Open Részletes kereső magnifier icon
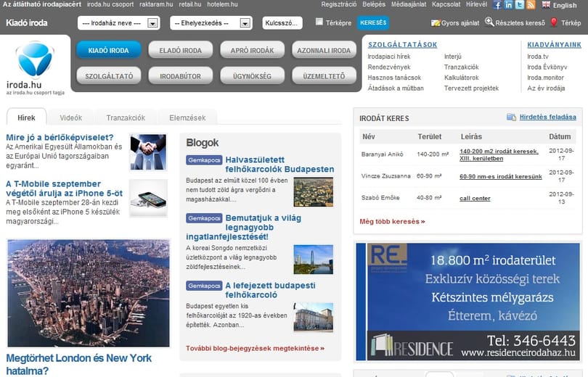588x377 pixels. tap(489, 22)
